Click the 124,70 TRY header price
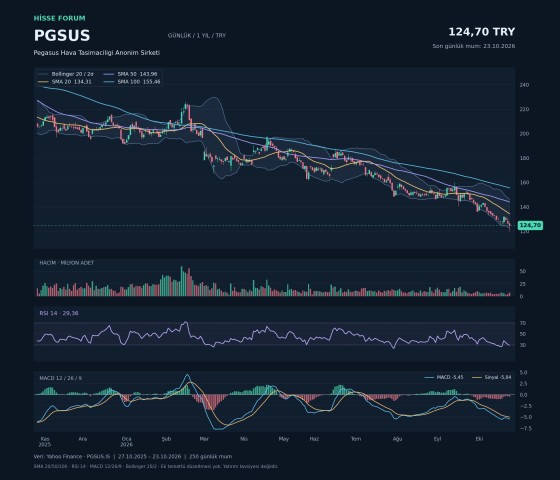The height and width of the screenshot is (480, 560). (x=481, y=32)
